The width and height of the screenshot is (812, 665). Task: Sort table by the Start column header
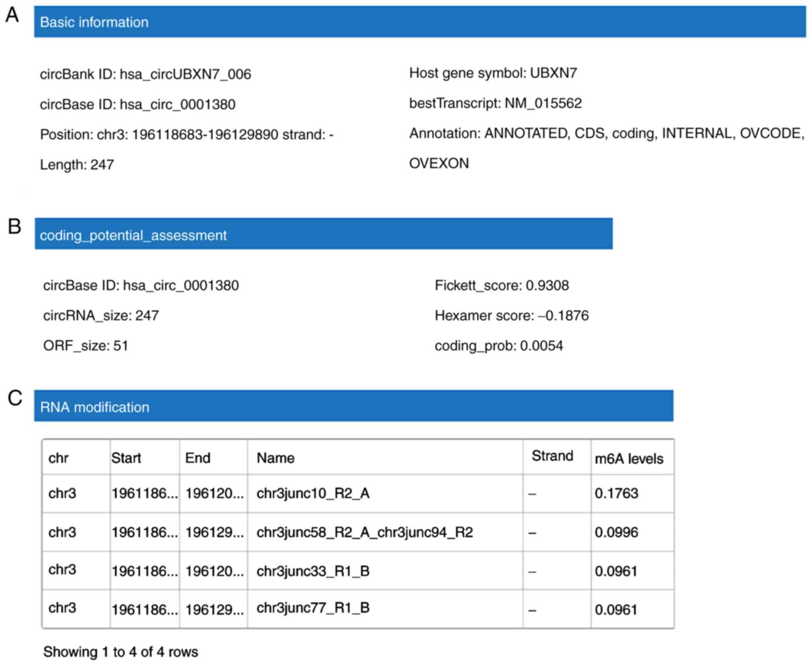point(126,458)
